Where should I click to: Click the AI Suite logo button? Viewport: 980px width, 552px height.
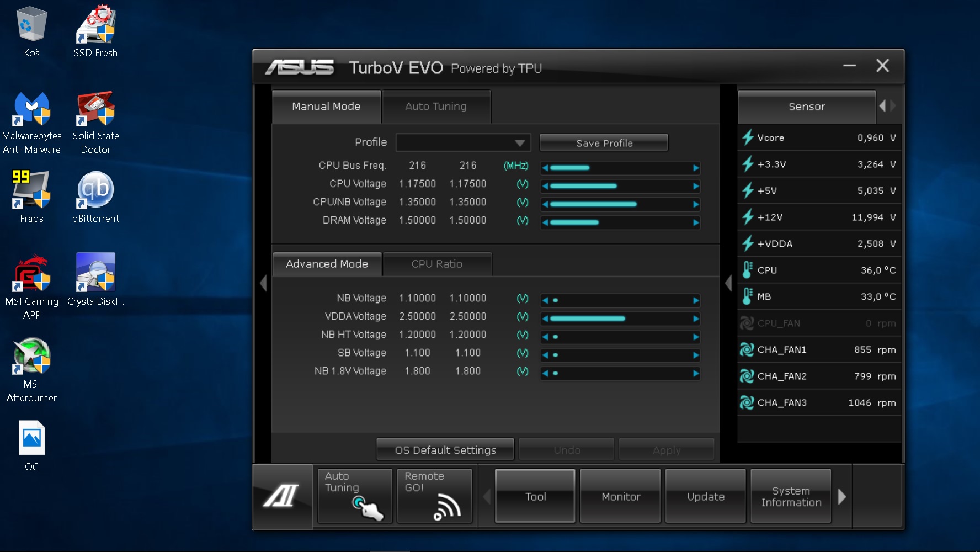coord(282,497)
